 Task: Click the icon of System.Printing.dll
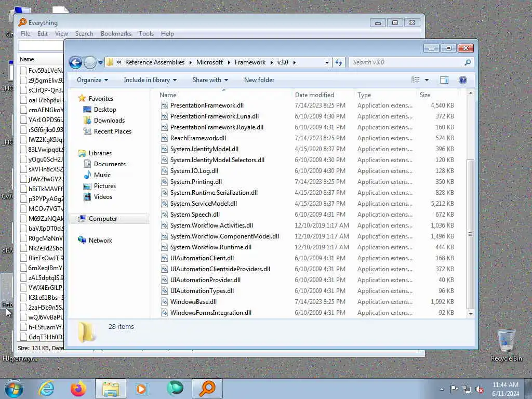click(164, 182)
